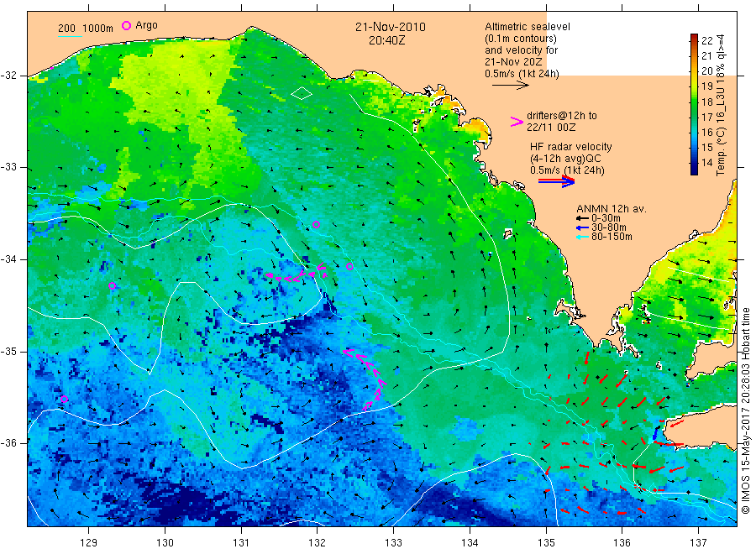Click the date label 21-Nov-2010
Viewport: 756px width, 554px height.
click(x=391, y=27)
